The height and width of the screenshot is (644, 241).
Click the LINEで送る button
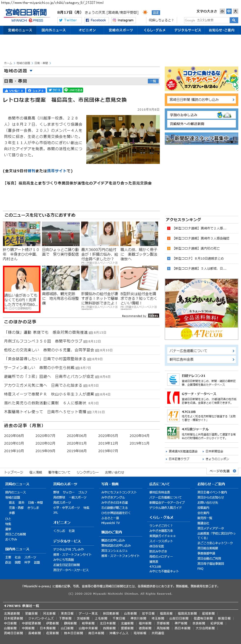(x=73, y=90)
